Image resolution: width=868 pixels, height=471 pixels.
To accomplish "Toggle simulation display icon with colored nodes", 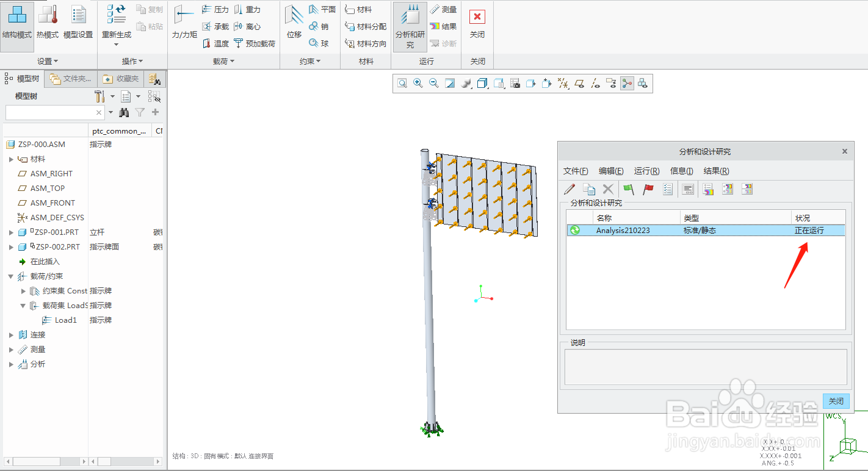I will coord(627,84).
